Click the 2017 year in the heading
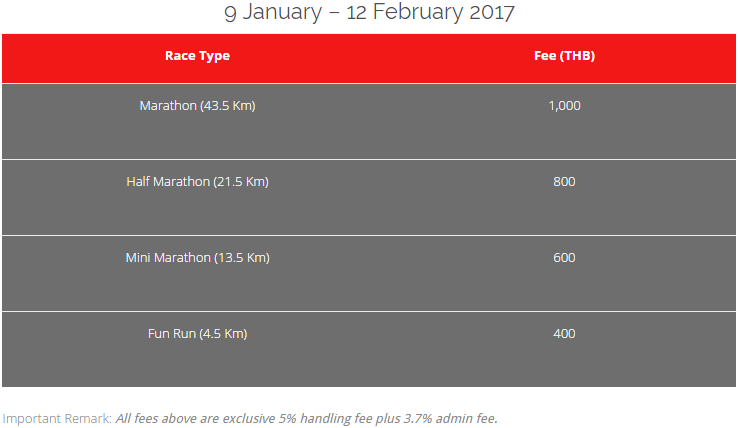 tap(492, 12)
